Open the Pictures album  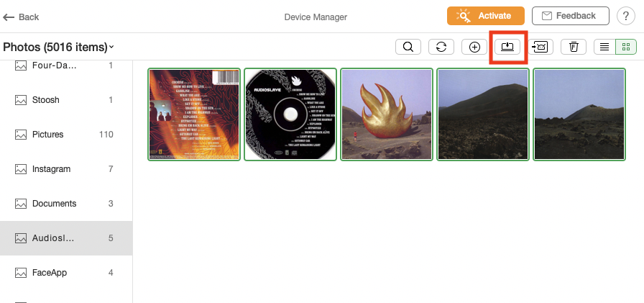[66, 135]
